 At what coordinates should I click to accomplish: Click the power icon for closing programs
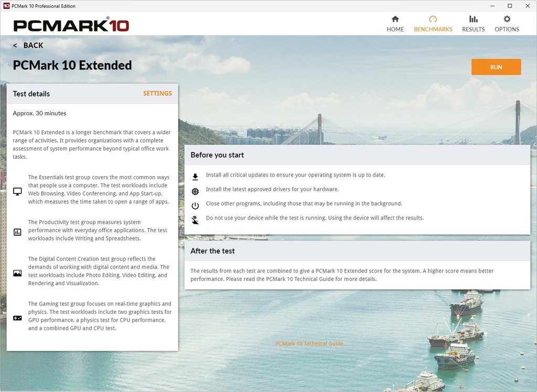click(195, 205)
